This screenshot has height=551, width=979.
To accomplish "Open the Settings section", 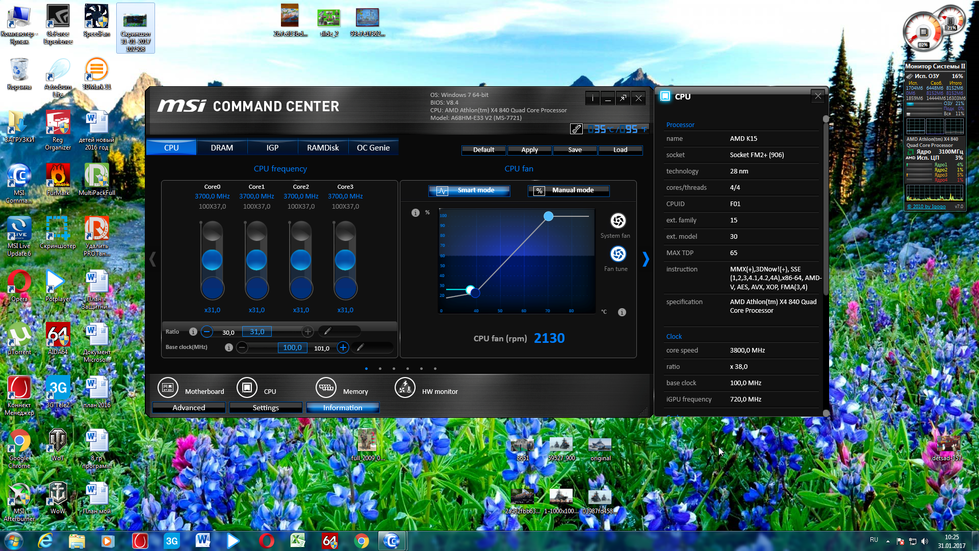I will click(x=265, y=407).
